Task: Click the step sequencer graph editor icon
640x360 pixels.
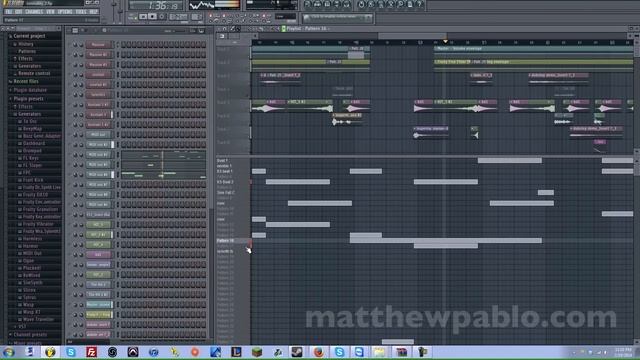Action: click(201, 31)
